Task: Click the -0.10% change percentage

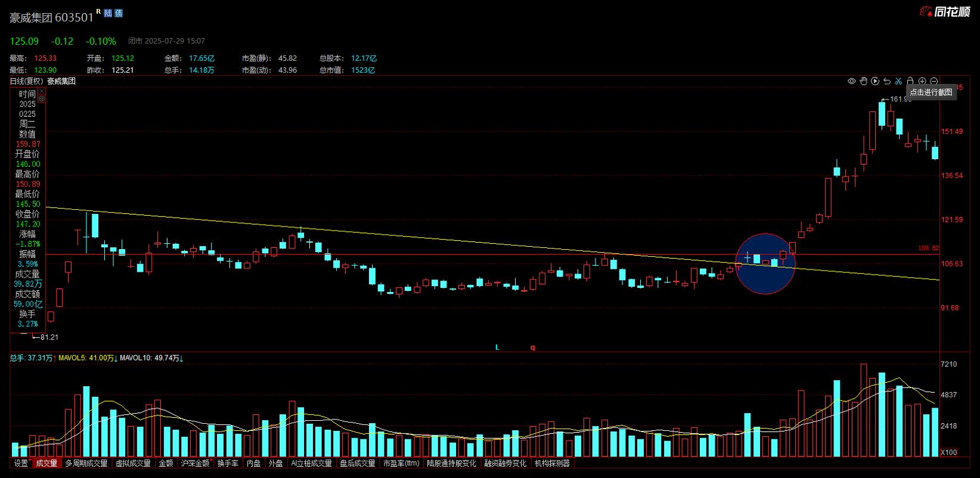Action: (101, 41)
